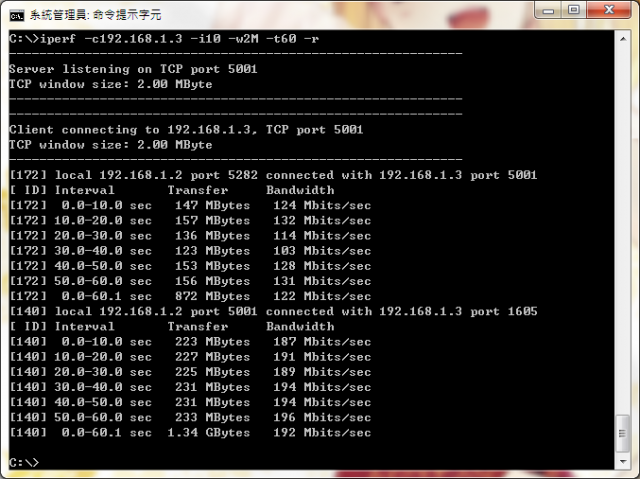This screenshot has height=479, width=640.
Task: Click the '196 Mbits/sec' bandwidth value
Action: (322, 417)
